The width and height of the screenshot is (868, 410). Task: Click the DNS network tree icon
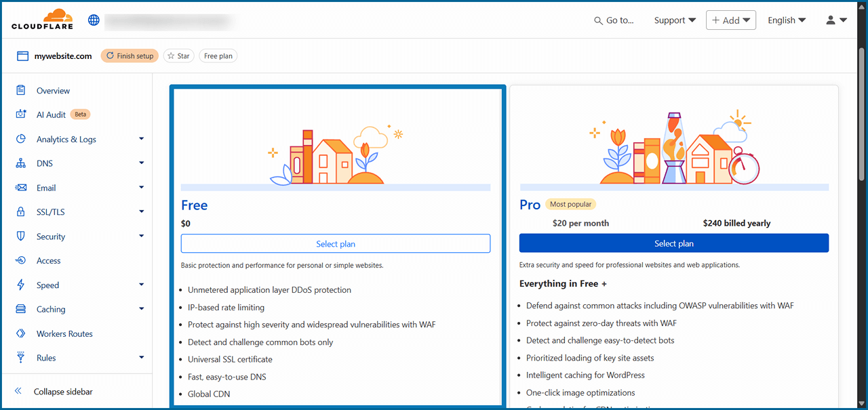click(21, 163)
